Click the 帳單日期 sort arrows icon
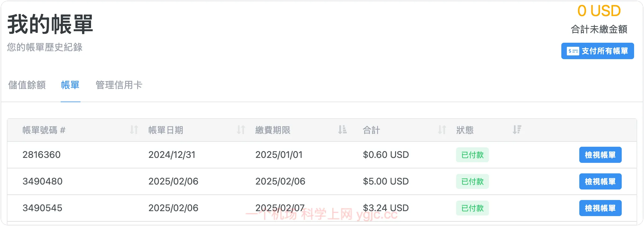Image resolution: width=644 pixels, height=226 pixels. [x=241, y=130]
